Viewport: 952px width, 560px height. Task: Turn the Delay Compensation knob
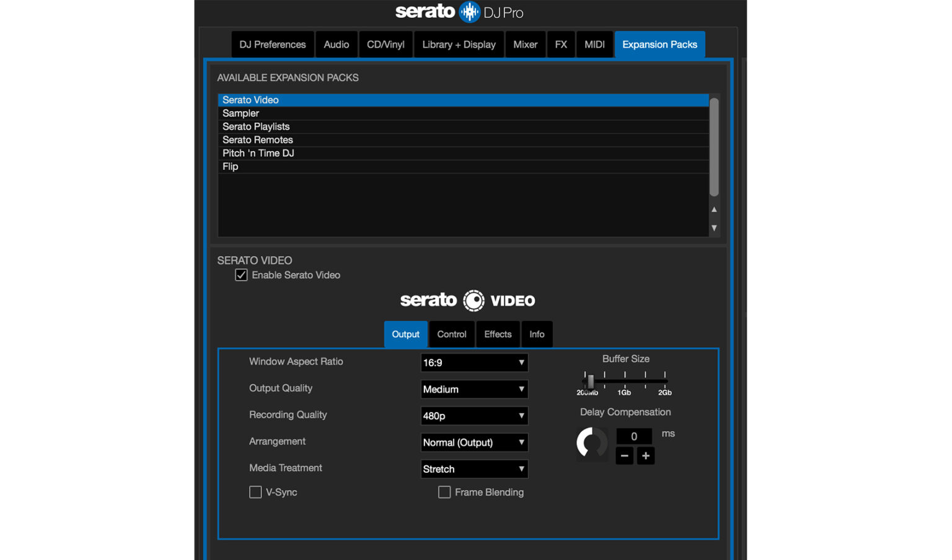(591, 444)
